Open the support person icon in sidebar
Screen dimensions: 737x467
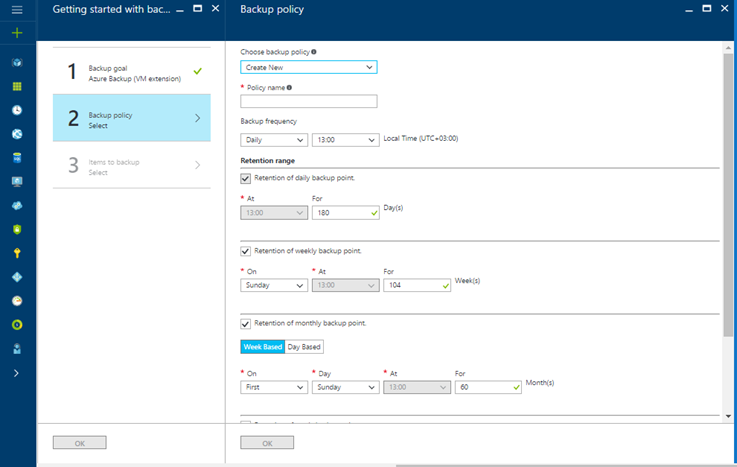point(17,349)
